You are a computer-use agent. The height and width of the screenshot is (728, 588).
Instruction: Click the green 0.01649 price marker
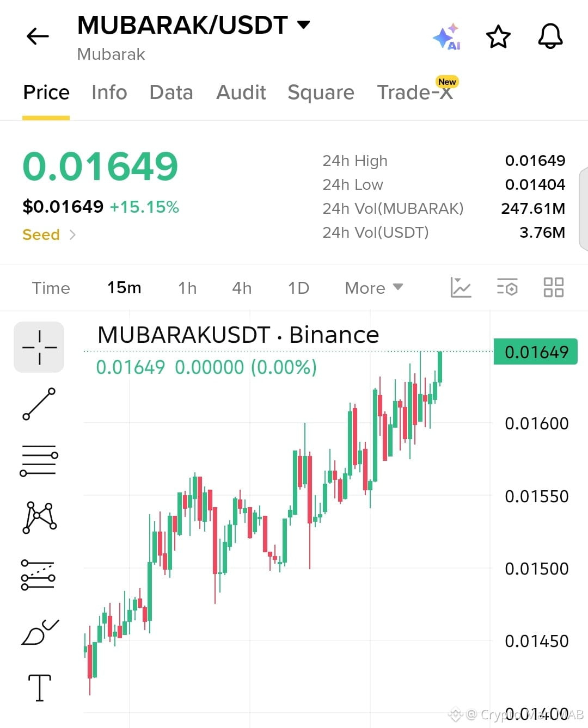(x=536, y=352)
